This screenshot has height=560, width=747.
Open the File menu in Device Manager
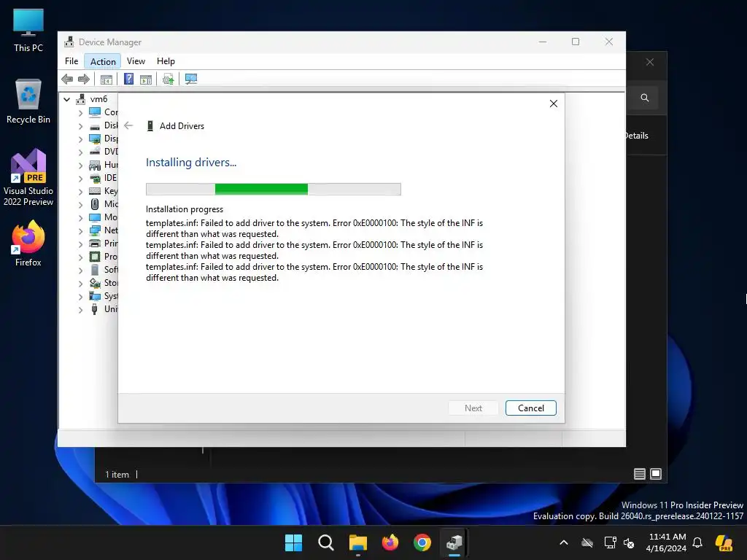click(x=71, y=61)
